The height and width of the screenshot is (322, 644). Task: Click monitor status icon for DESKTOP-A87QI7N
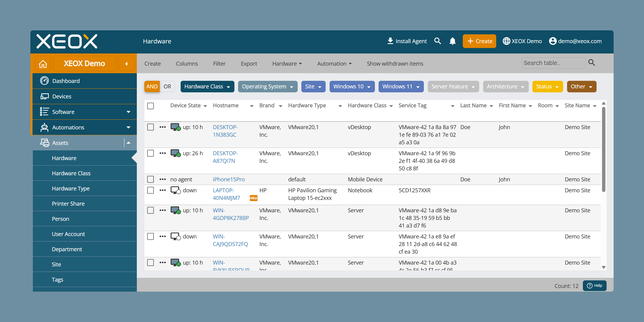click(175, 153)
